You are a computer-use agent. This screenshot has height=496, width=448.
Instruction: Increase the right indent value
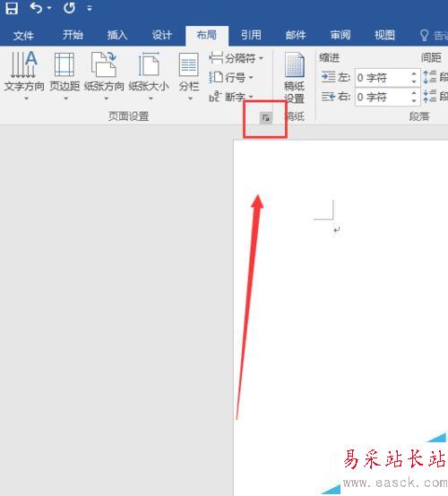tap(414, 93)
